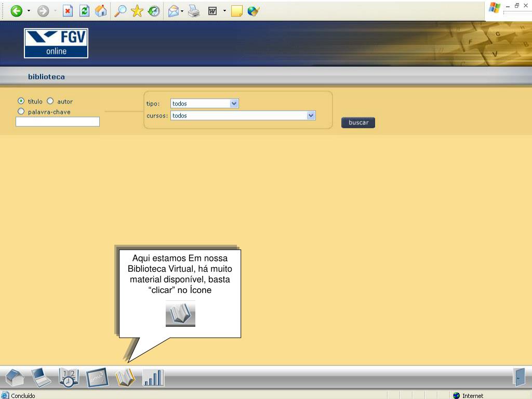Click the globe messenger toolbar icon
Viewport: 532px width, 399px height.
[x=254, y=11]
